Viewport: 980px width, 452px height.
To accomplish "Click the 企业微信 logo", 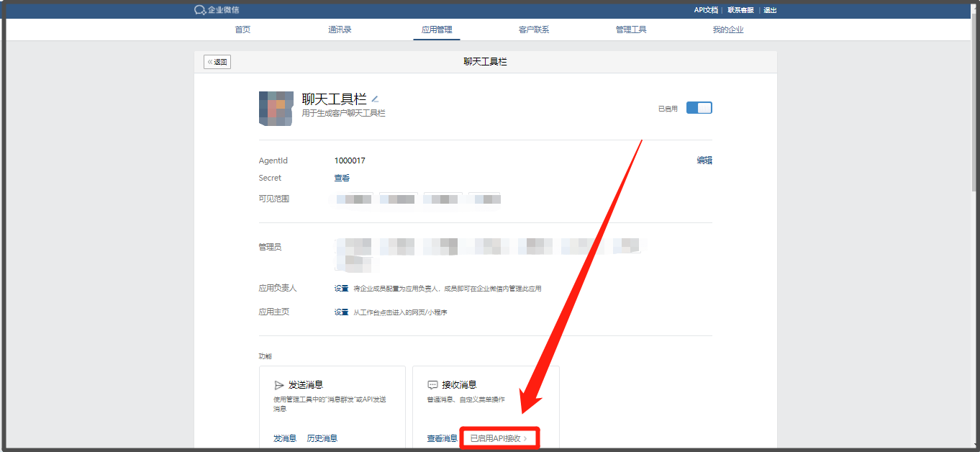I will tap(217, 10).
